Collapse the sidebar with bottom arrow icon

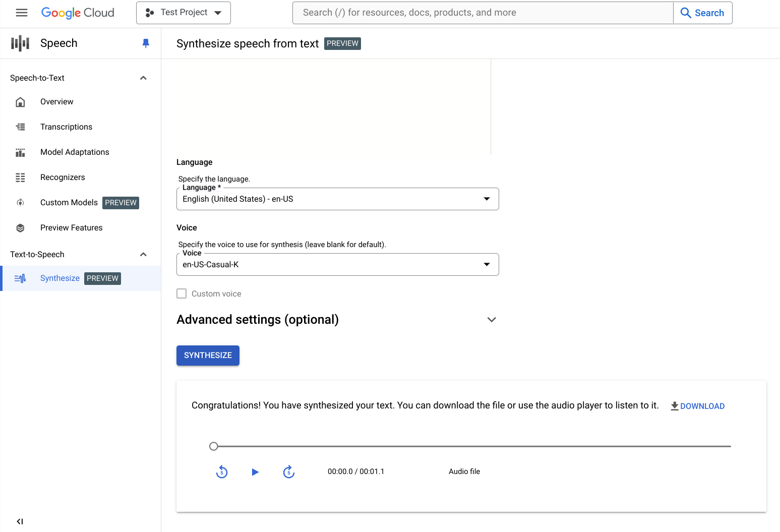tap(20, 521)
